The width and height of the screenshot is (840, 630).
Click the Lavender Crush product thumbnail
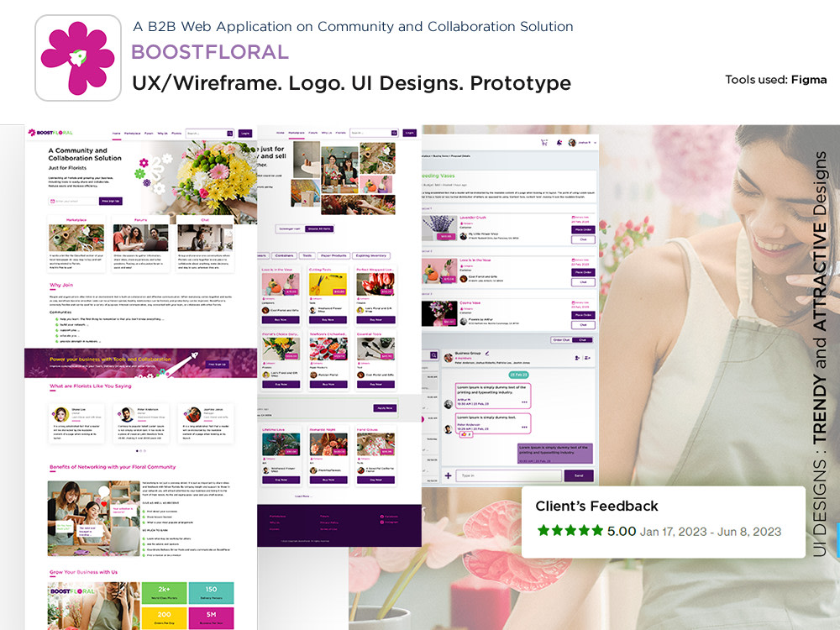click(439, 227)
